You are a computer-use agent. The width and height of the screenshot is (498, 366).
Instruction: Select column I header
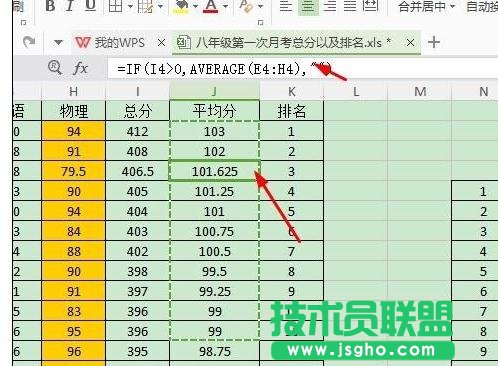click(137, 91)
